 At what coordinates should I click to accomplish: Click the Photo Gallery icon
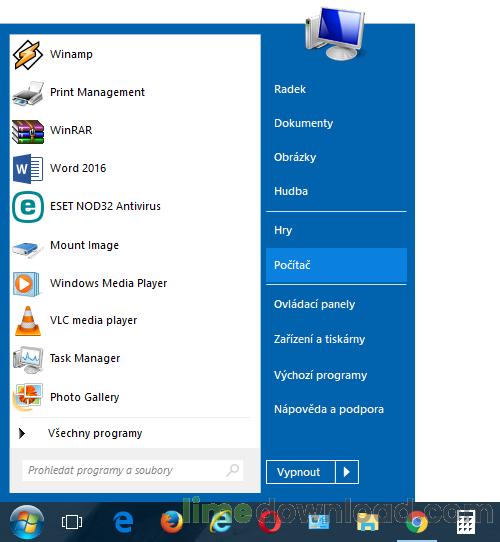coord(28,397)
